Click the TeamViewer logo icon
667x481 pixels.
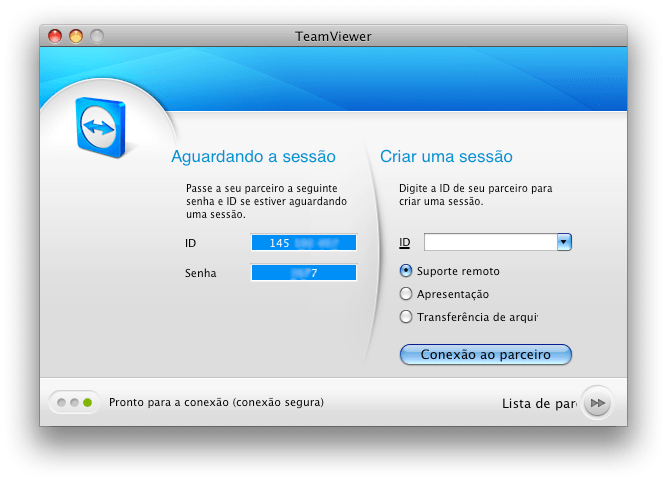[x=101, y=127]
